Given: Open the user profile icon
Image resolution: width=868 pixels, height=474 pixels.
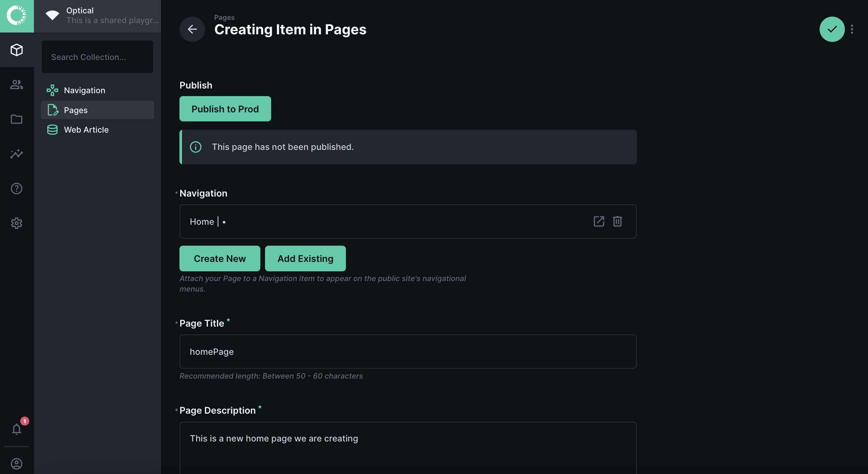Looking at the screenshot, I should (x=17, y=464).
